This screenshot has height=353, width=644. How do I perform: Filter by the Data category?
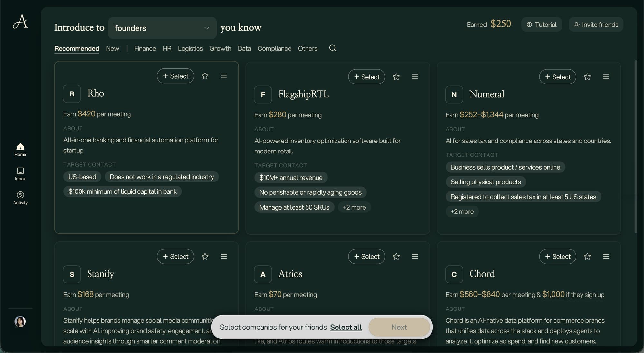click(244, 49)
